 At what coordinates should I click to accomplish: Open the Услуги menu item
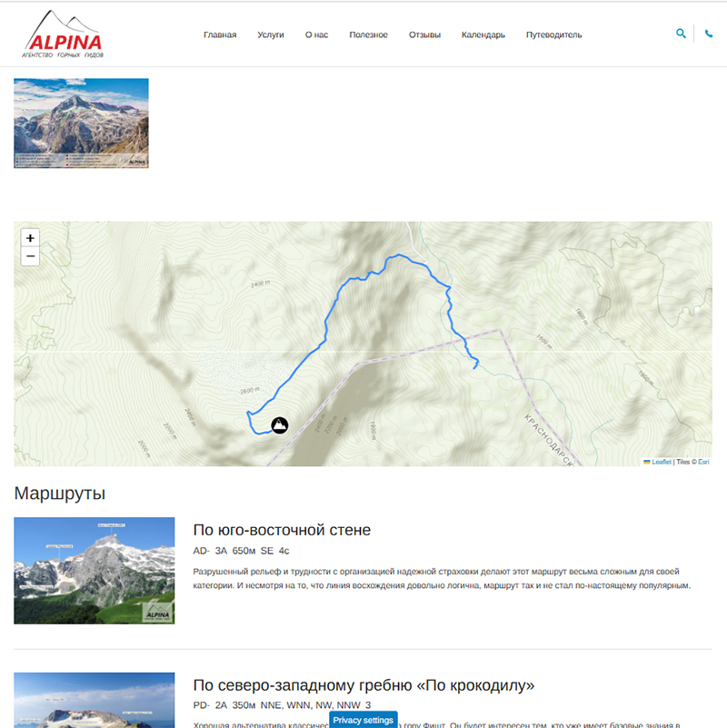point(271,35)
